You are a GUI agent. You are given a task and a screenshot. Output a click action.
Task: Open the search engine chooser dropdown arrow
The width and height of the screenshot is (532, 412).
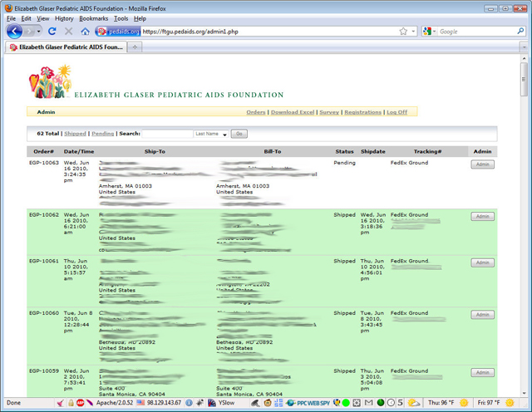click(x=434, y=32)
